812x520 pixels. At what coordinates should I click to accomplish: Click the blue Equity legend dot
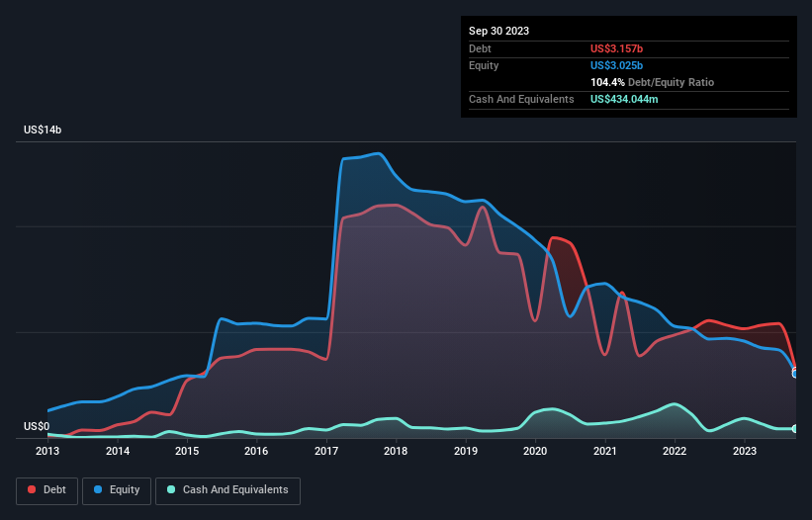[x=98, y=489]
